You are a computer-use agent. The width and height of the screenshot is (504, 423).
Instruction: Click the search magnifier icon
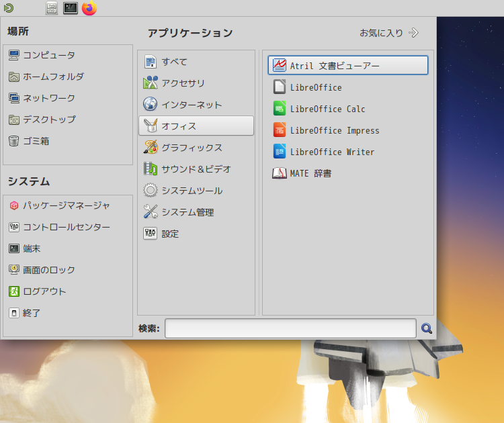click(427, 328)
